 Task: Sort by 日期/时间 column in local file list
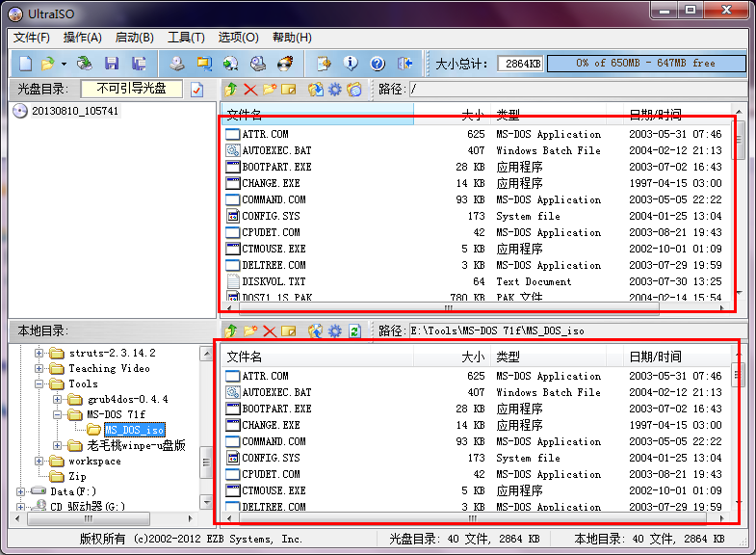click(677, 357)
